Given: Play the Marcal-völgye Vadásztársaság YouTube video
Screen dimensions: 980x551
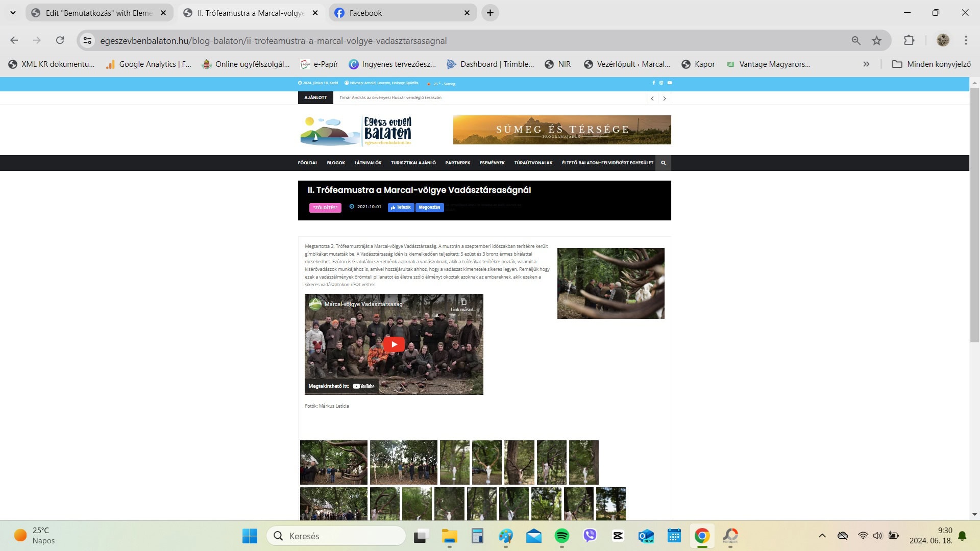Looking at the screenshot, I should click(x=394, y=344).
